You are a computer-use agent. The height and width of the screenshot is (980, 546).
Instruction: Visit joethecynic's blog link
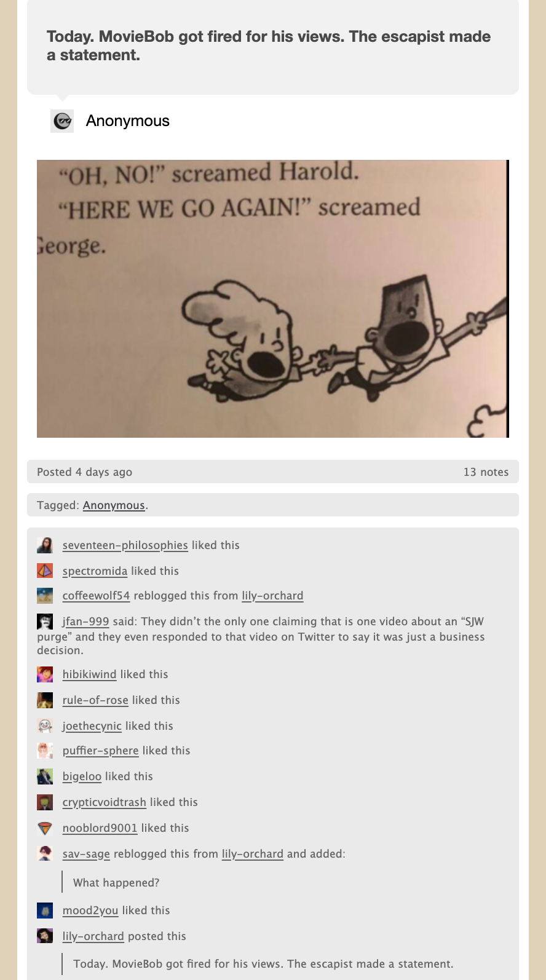coord(92,726)
